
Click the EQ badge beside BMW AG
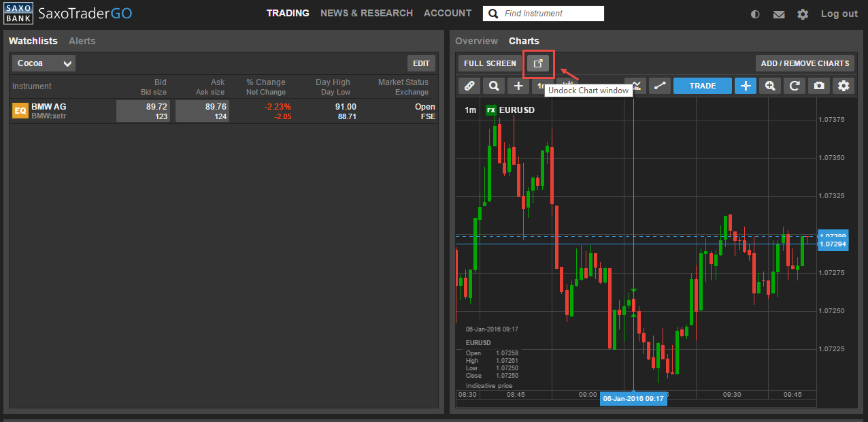click(20, 111)
